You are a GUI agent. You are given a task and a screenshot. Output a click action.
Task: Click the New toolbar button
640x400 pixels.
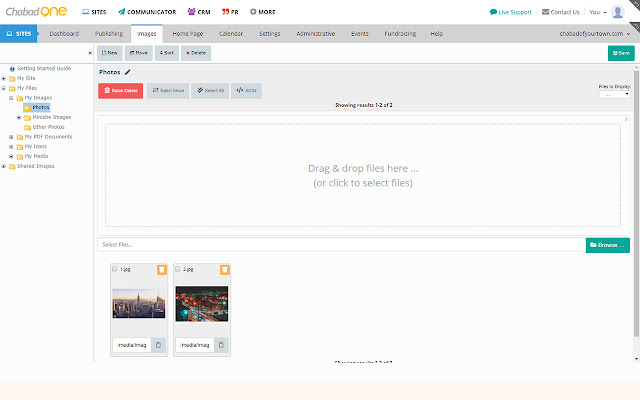pyautogui.click(x=109, y=53)
